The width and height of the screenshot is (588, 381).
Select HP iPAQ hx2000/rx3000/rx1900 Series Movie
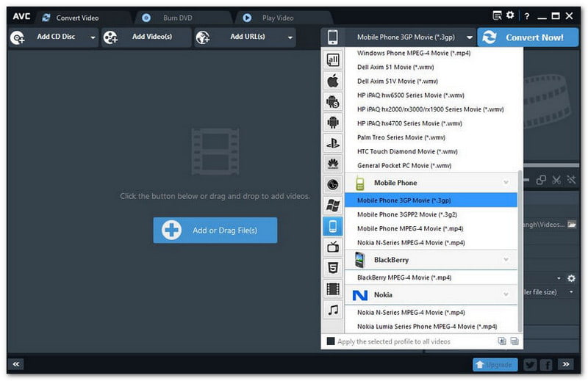pos(431,109)
